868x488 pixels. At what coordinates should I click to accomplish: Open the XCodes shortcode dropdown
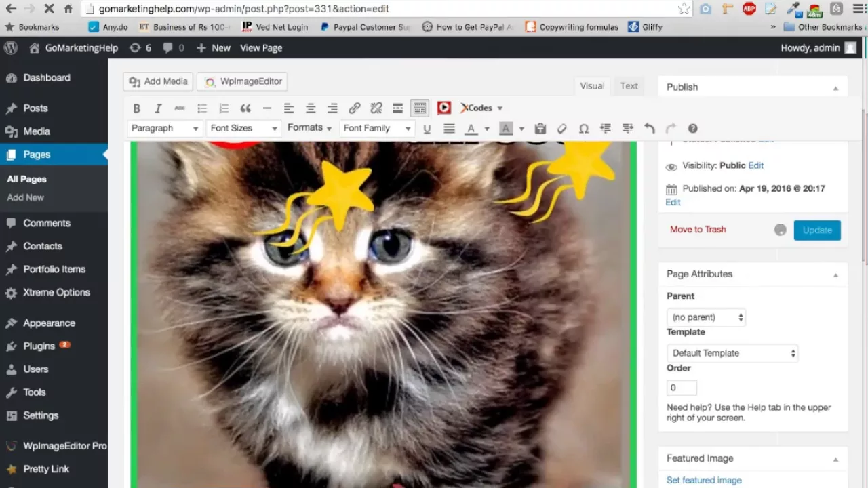(x=481, y=108)
